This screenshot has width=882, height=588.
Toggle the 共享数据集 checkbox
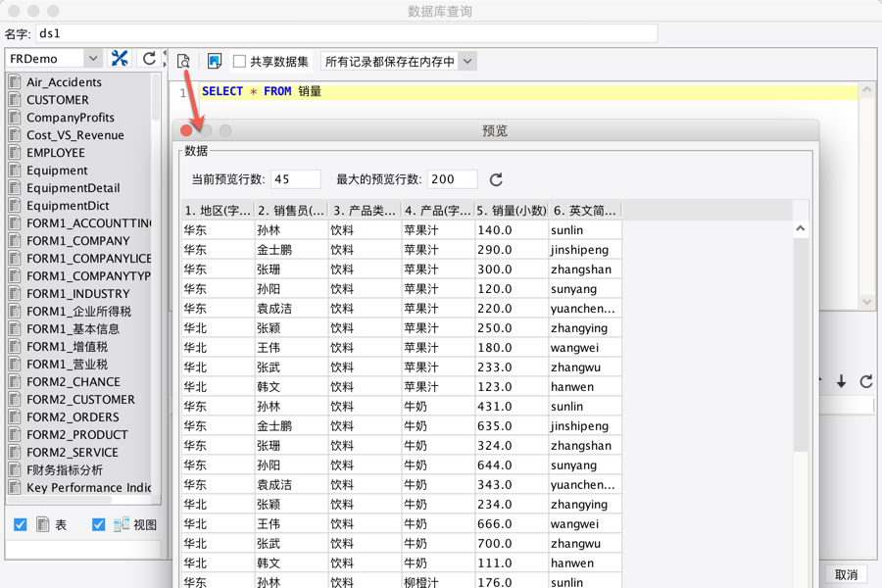(x=240, y=62)
